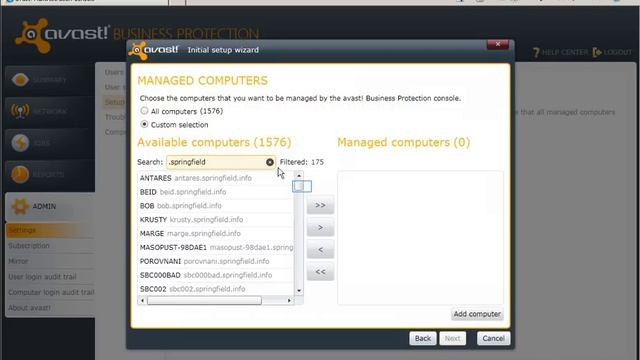Viewport: 640px width, 360px height.
Task: Select the Custom selection option
Action: tap(144, 124)
